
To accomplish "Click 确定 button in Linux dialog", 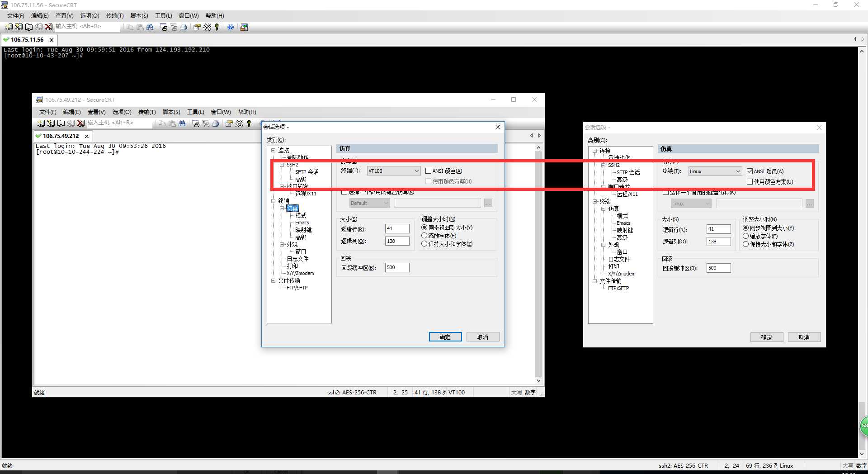I will [x=767, y=337].
